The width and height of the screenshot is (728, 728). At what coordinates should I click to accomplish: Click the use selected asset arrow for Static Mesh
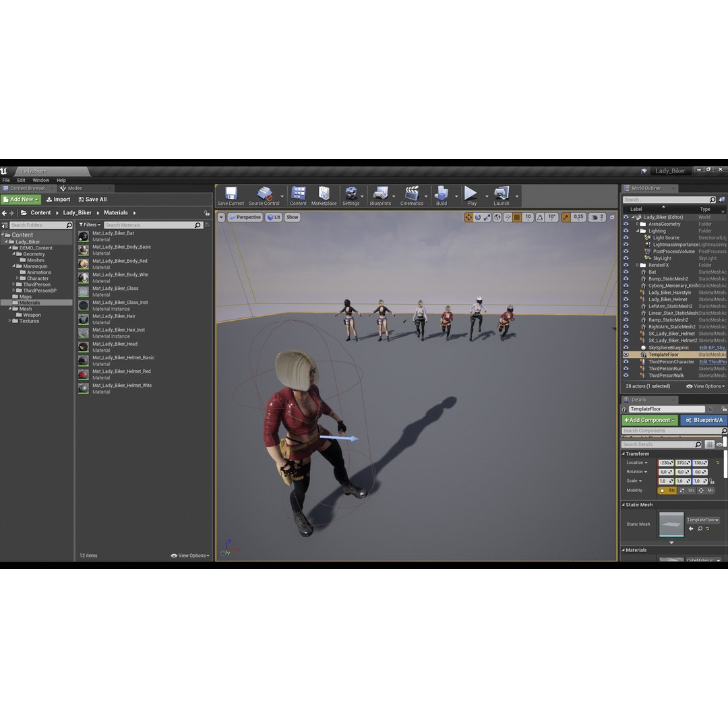692,529
